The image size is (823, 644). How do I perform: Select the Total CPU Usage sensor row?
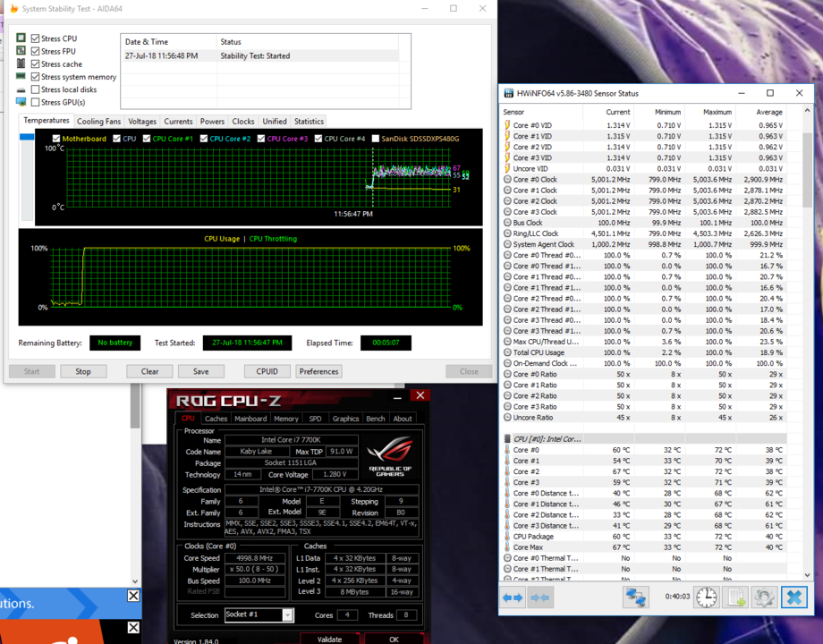[x=645, y=352]
